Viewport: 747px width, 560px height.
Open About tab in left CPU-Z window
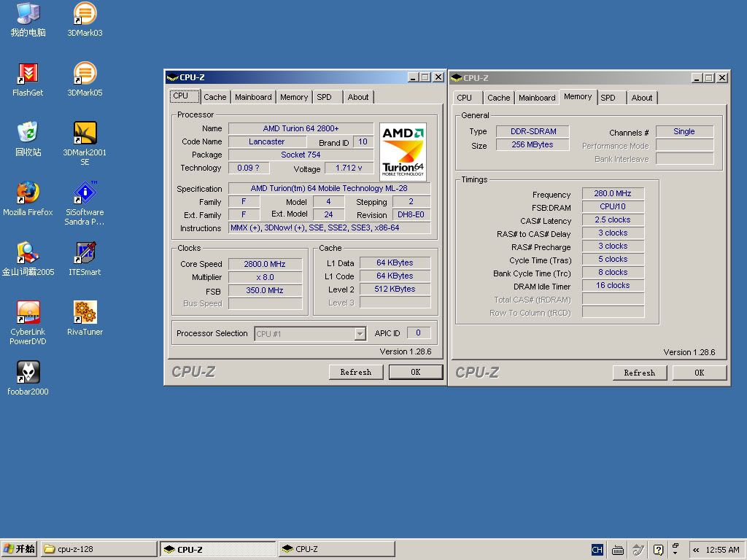(357, 97)
